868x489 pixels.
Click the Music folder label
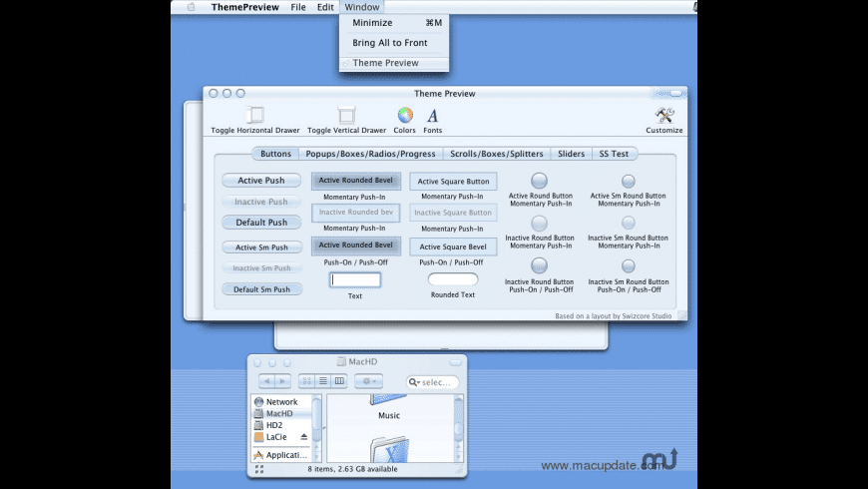click(x=389, y=415)
